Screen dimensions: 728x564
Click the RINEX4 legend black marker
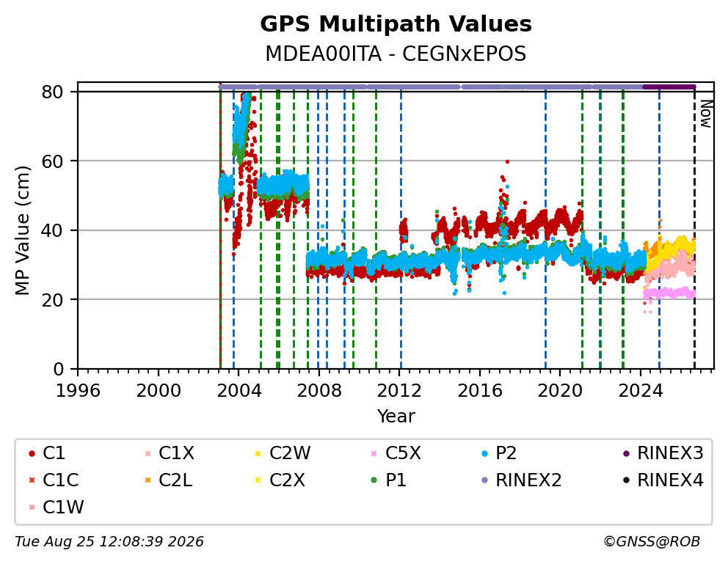[x=626, y=480]
